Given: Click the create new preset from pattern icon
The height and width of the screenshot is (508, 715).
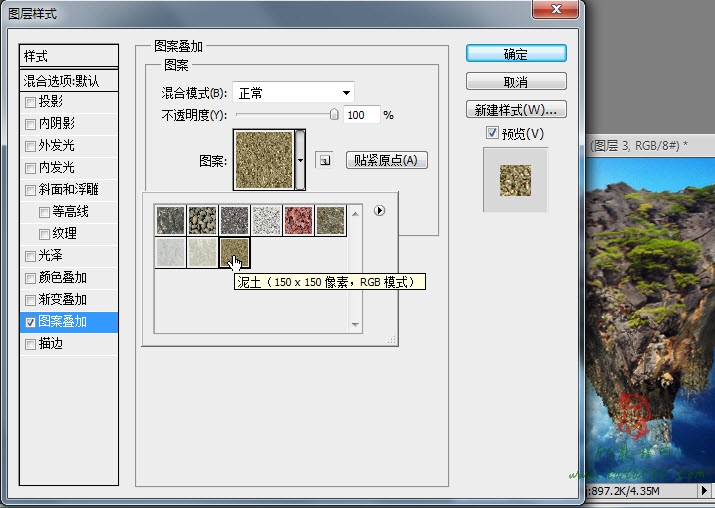Looking at the screenshot, I should click(x=325, y=161).
